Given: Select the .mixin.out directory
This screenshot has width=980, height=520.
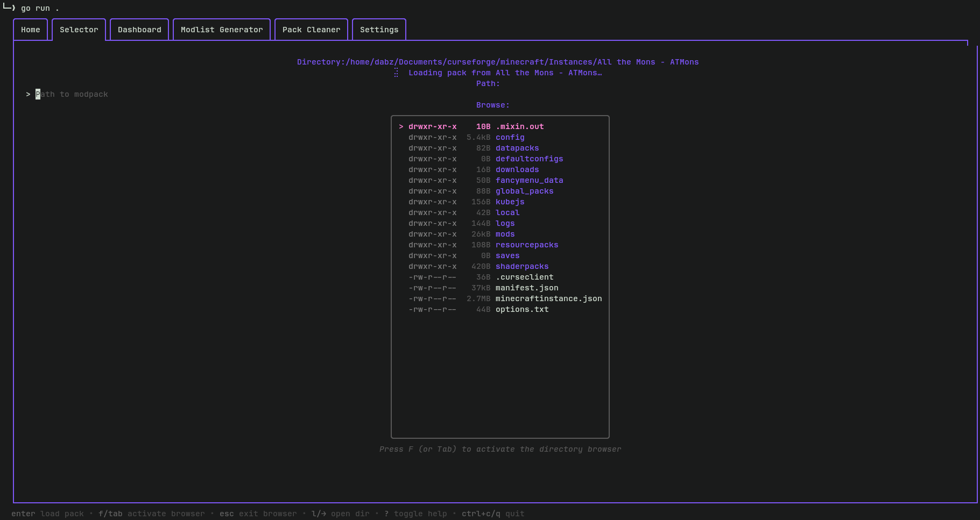Looking at the screenshot, I should click(500, 126).
